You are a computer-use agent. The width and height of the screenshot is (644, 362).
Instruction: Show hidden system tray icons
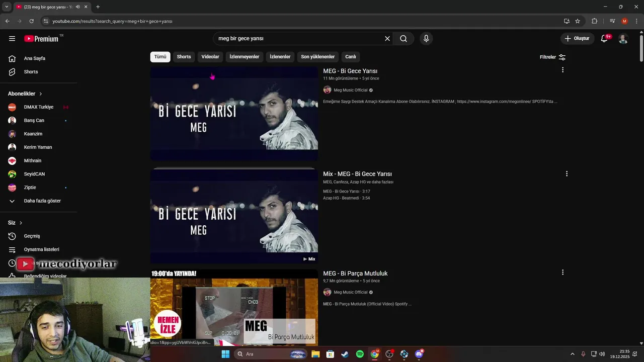point(572,354)
